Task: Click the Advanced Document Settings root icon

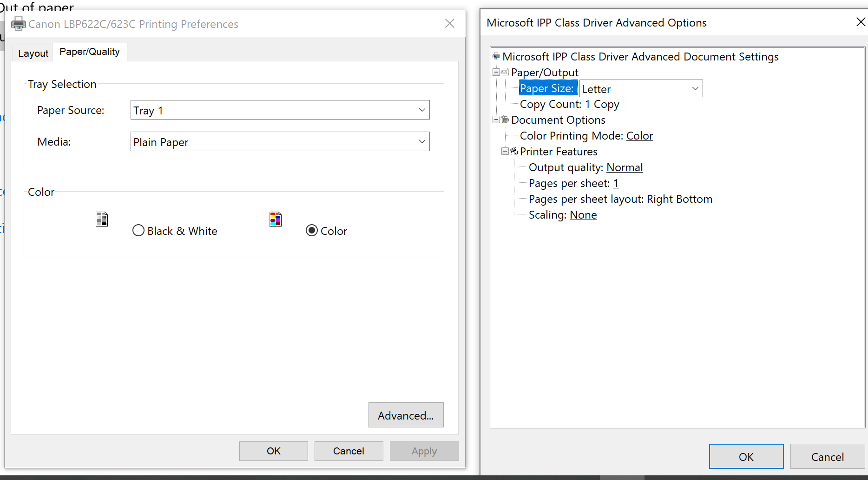Action: [496, 57]
